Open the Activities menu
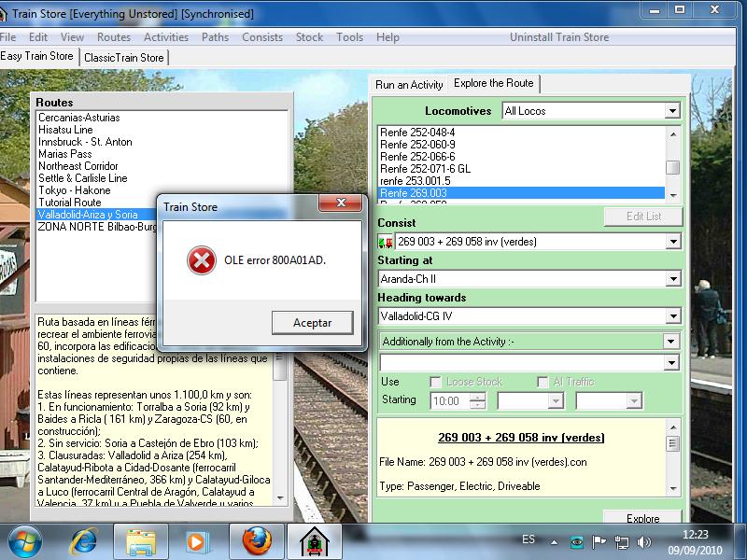Screen dimensions: 747x560 click(166, 37)
